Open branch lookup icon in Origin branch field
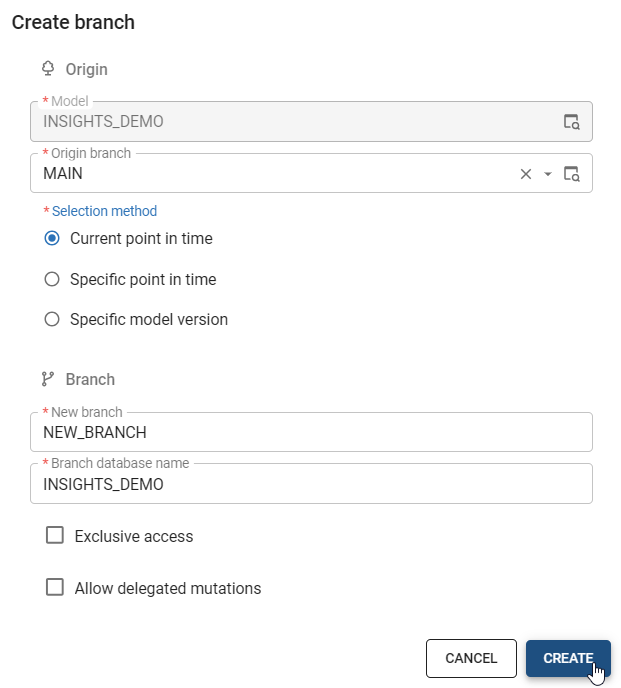 tap(571, 174)
